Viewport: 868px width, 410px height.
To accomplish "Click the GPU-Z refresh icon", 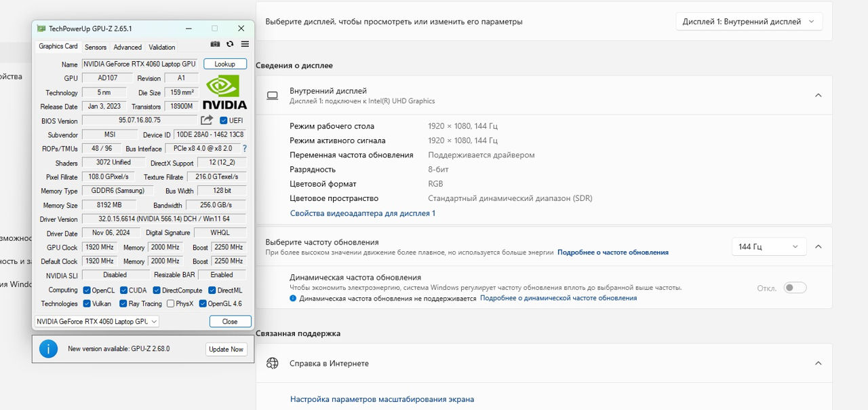I will (230, 44).
